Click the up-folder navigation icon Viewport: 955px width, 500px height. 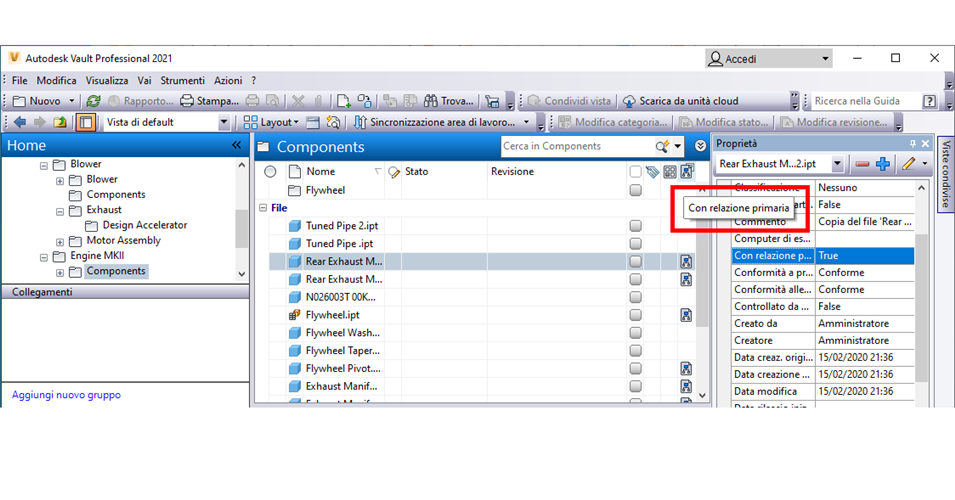(60, 122)
